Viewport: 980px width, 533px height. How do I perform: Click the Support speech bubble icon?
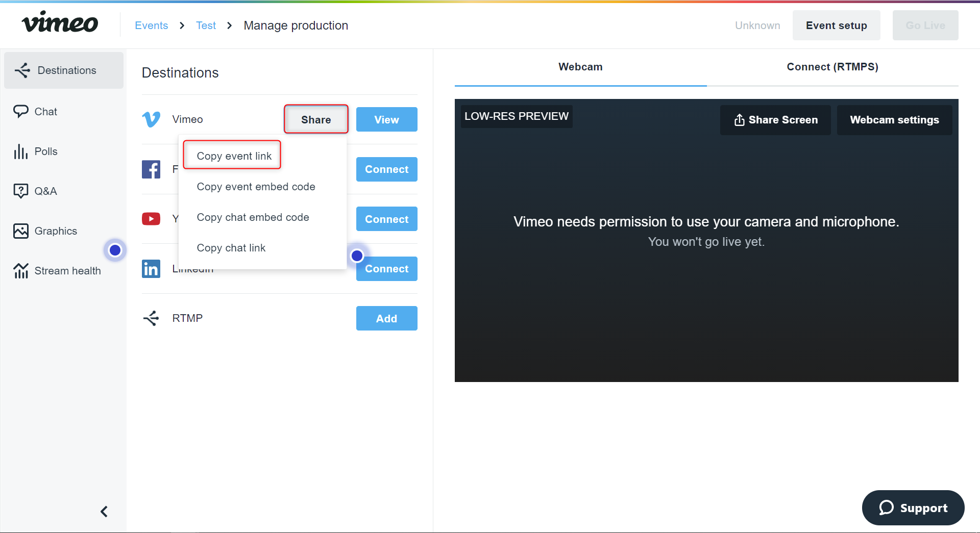[x=886, y=507]
